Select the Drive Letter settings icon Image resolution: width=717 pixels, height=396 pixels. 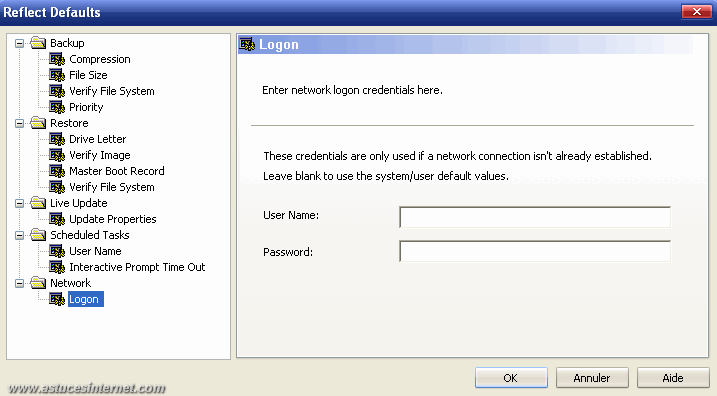tap(57, 139)
